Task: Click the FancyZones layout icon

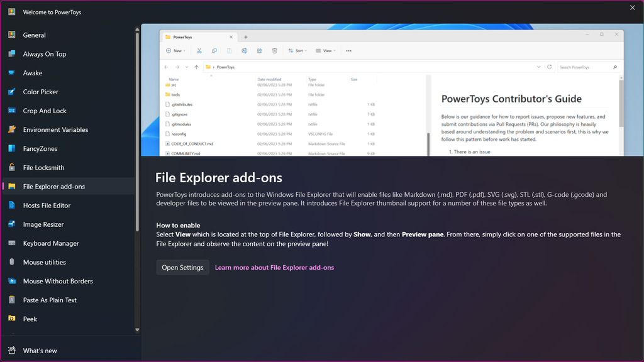Action: pos(12,148)
